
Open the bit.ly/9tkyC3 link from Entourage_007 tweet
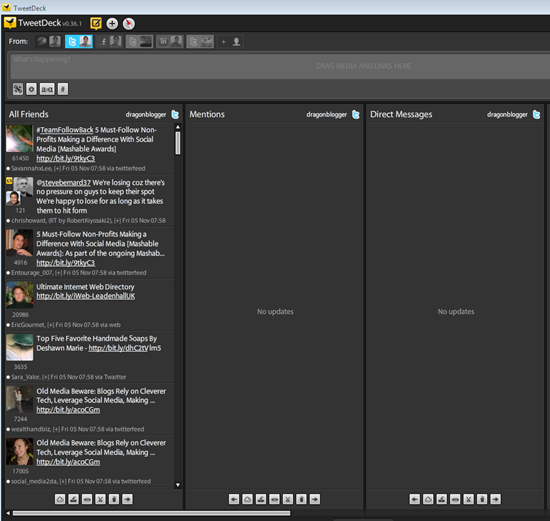[x=66, y=263]
